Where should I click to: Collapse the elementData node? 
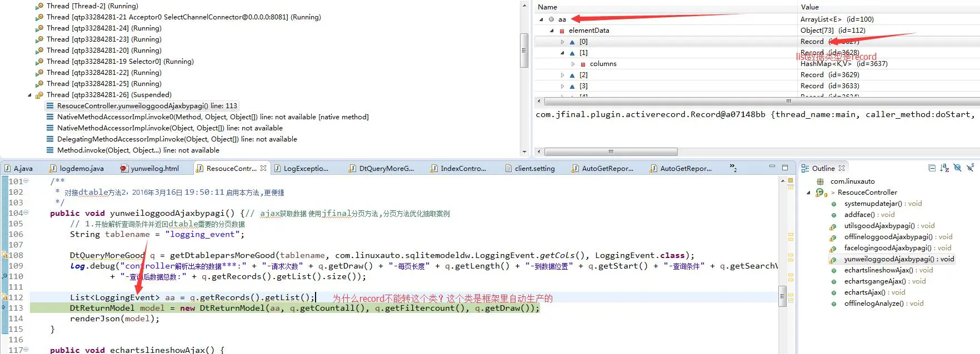552,31
